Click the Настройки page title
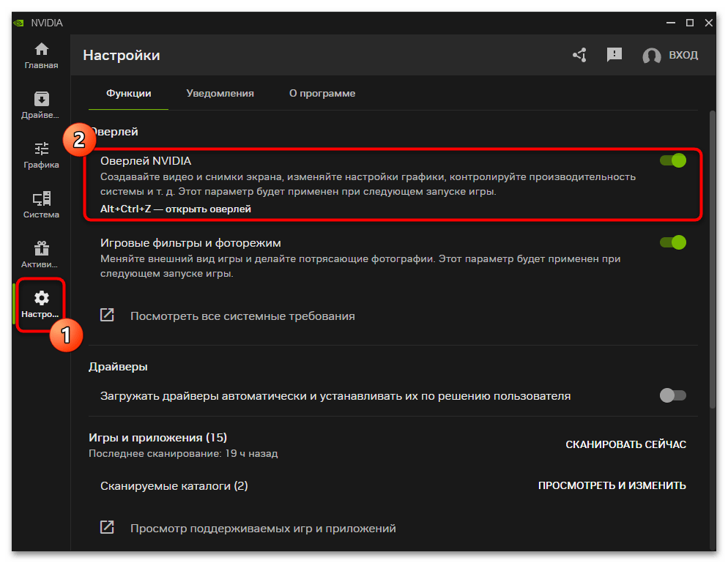The height and width of the screenshot is (563, 728). point(122,55)
